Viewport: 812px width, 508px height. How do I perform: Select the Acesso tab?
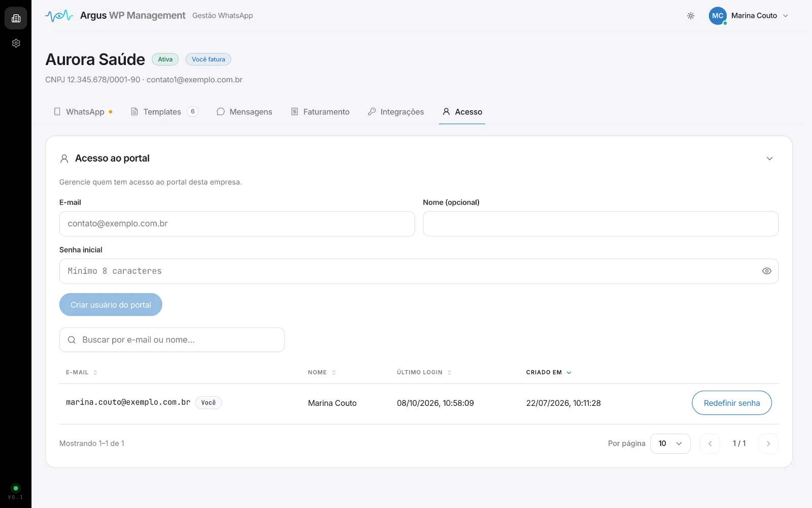pyautogui.click(x=462, y=112)
